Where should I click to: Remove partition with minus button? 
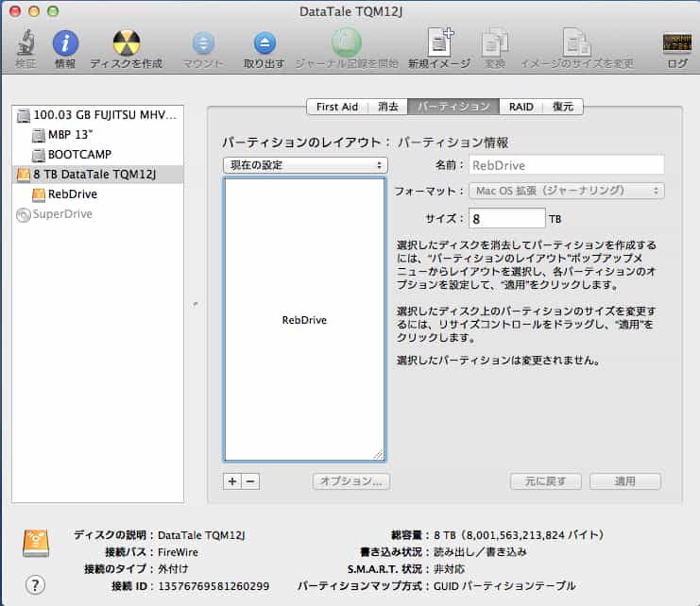click(250, 481)
